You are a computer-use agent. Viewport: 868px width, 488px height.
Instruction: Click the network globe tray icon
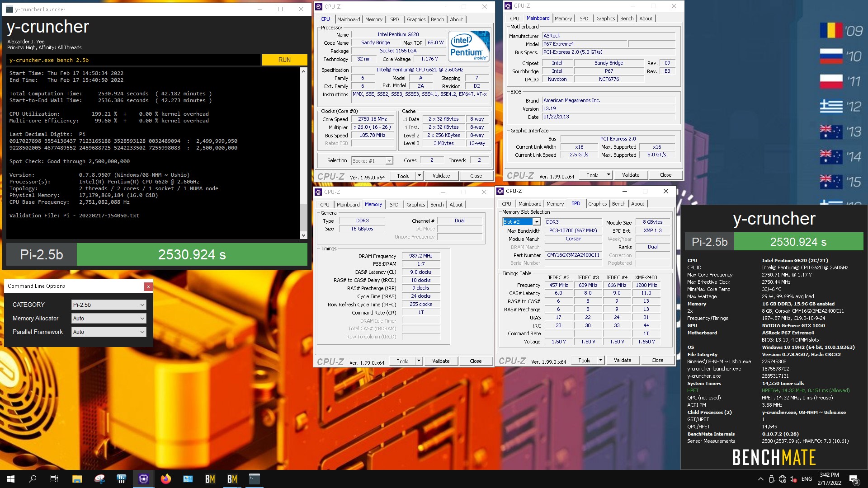click(783, 479)
